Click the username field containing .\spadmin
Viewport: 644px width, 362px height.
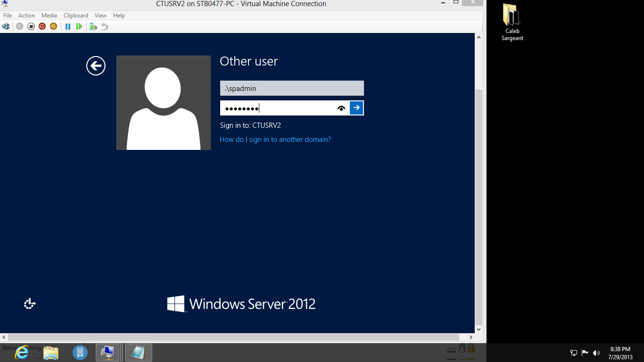[x=292, y=88]
